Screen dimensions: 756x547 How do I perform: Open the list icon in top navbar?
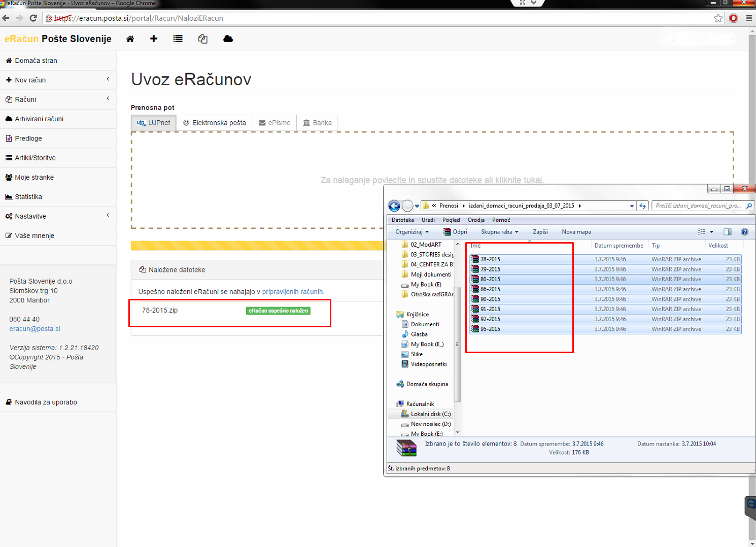[178, 39]
